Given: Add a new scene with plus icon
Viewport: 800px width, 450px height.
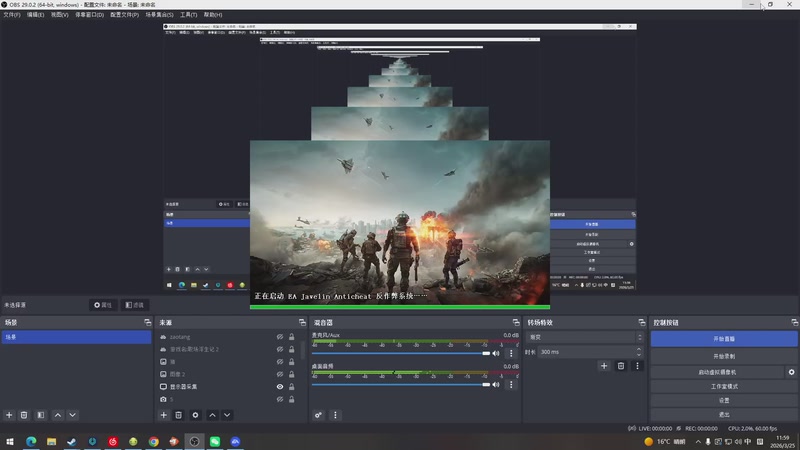Looking at the screenshot, I should [9, 415].
